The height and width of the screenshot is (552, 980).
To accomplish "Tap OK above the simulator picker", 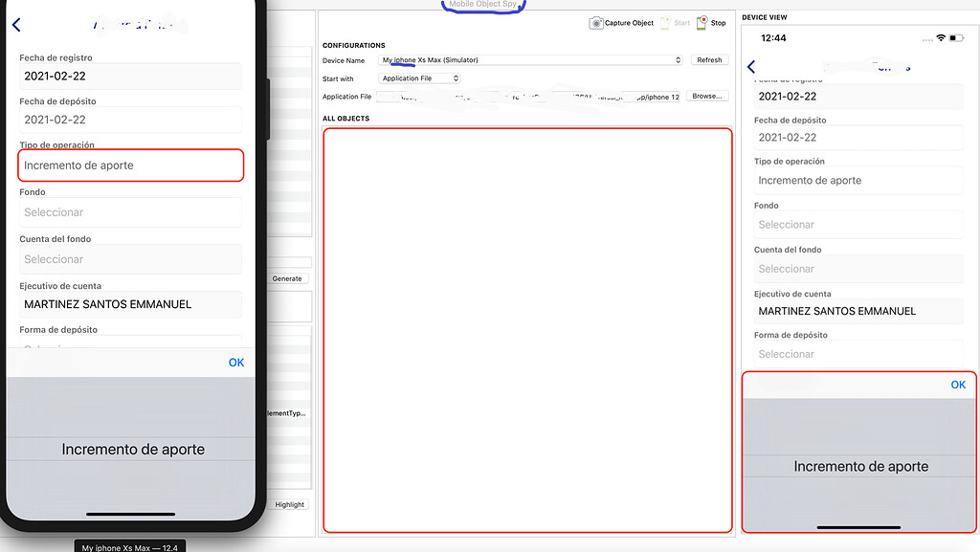I will [x=236, y=363].
